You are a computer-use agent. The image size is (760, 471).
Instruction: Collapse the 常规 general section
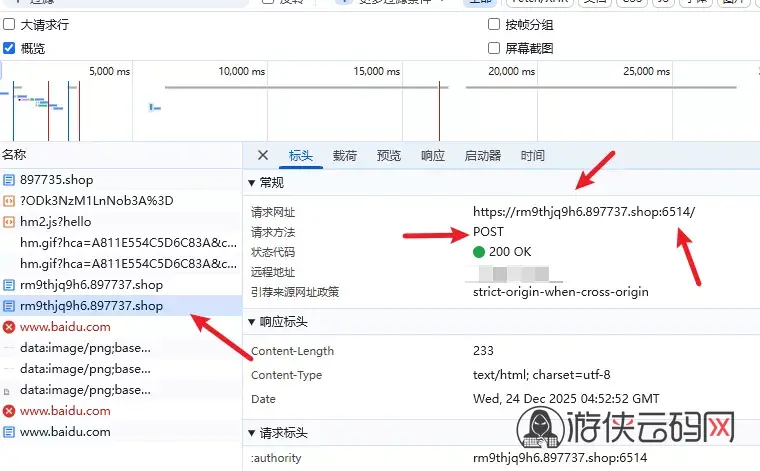pyautogui.click(x=252, y=183)
